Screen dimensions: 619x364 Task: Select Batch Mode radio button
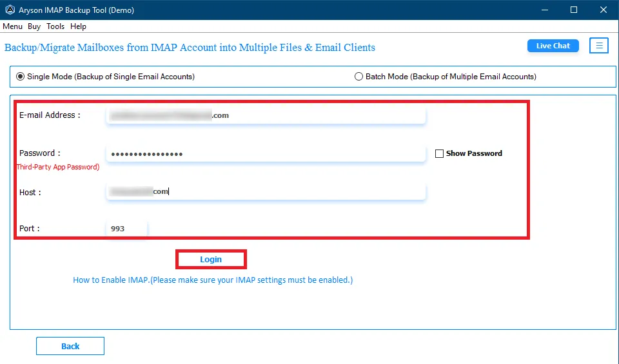click(x=359, y=77)
